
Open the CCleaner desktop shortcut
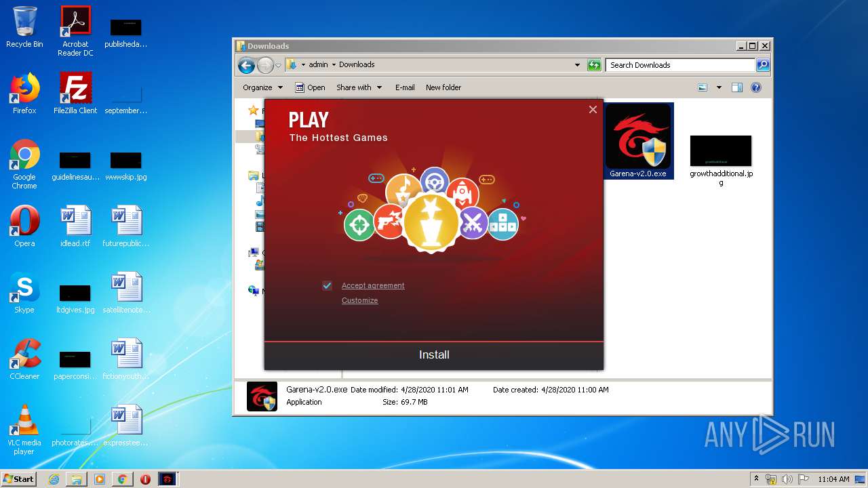[24, 359]
